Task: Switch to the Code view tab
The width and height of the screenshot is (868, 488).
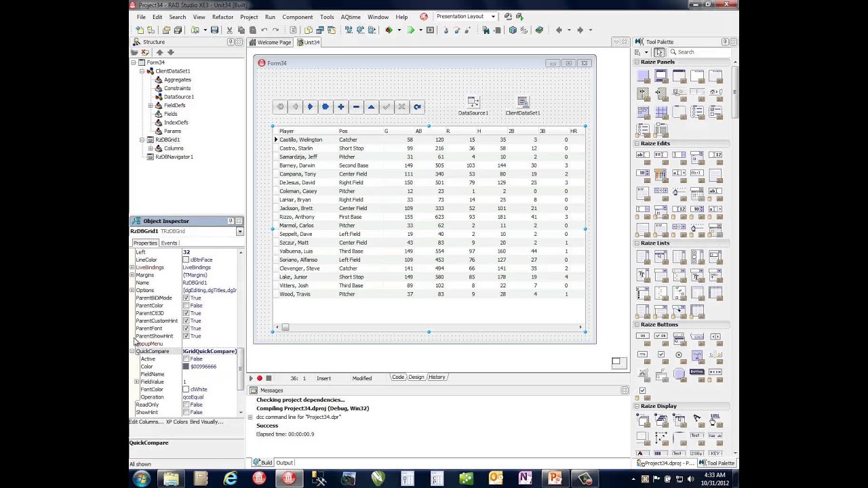Action: click(x=398, y=377)
